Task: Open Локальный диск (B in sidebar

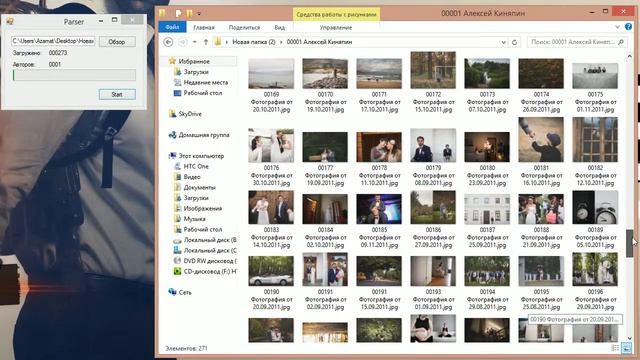Action: [x=210, y=240]
